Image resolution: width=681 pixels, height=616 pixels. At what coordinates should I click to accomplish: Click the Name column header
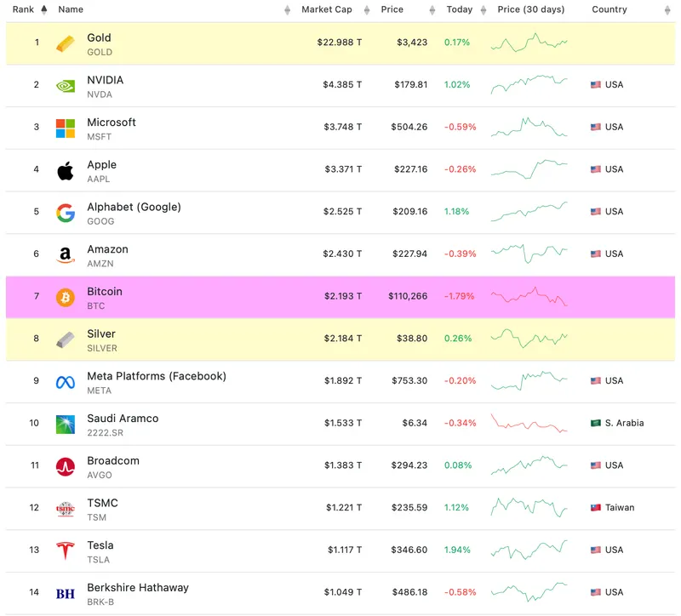pos(71,10)
